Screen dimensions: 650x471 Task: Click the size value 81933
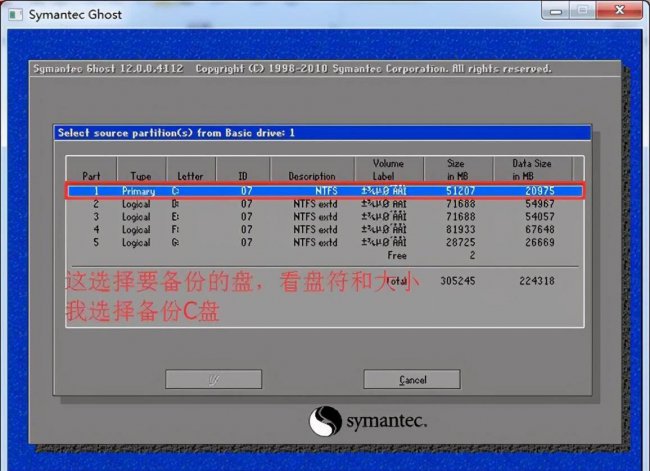coord(461,230)
